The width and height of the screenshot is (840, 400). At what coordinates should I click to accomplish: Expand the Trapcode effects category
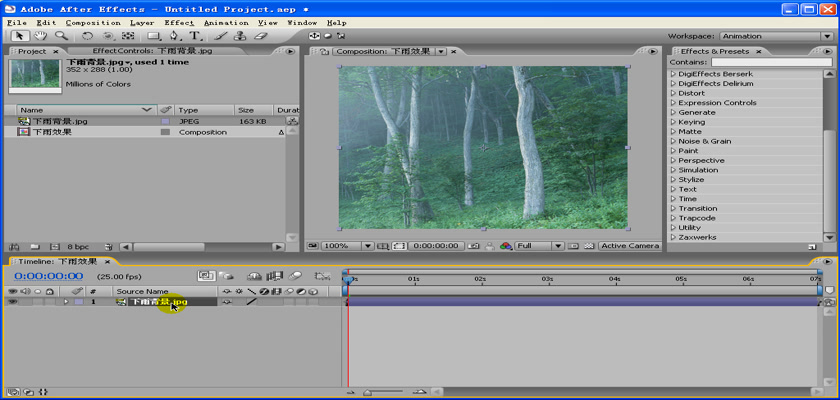tap(674, 218)
